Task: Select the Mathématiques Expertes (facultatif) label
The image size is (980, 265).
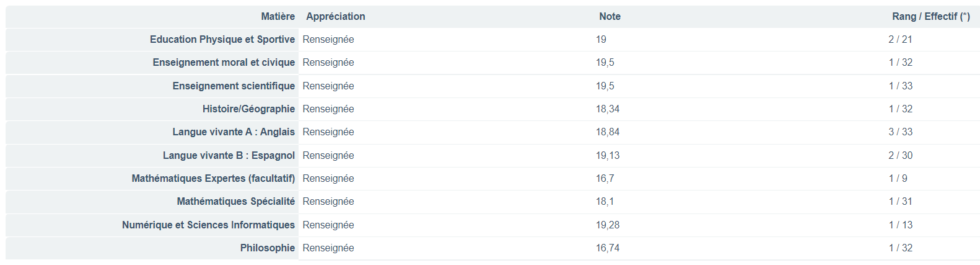Action: pos(213,179)
